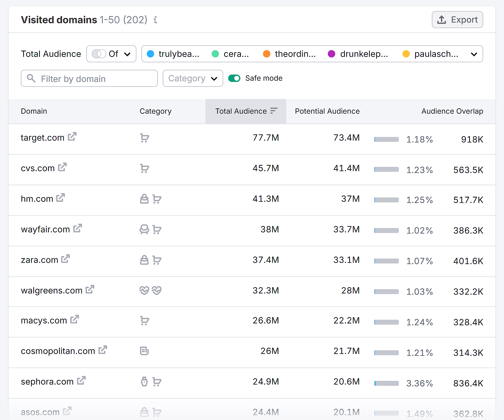This screenshot has height=420, width=504.
Task: Click the Filter by domain search field
Action: (89, 78)
